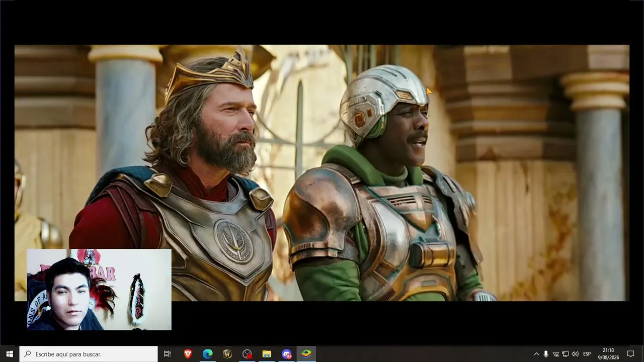Open the clock and calendar flyout
Image resolution: width=644 pixels, height=362 pixels.
coord(608,354)
